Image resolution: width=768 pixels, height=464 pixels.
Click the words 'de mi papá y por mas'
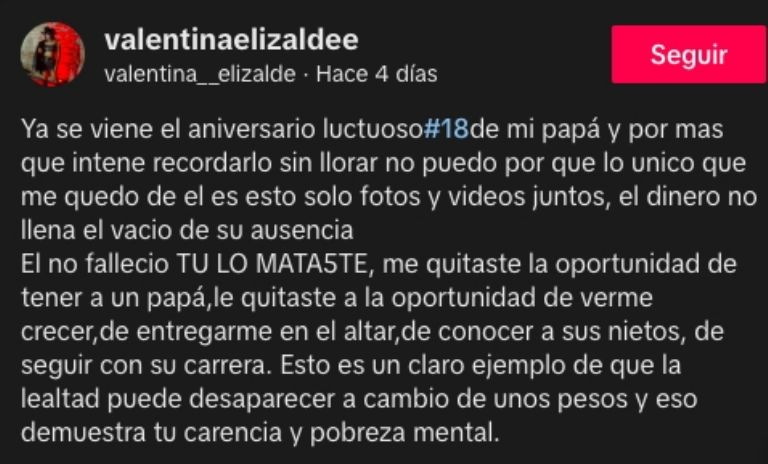(596, 130)
